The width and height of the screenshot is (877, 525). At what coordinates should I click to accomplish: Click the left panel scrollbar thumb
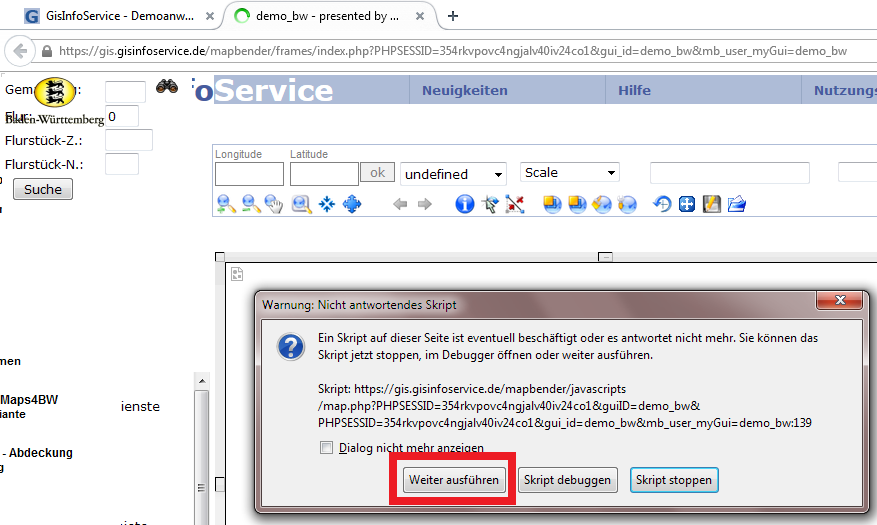[x=202, y=458]
